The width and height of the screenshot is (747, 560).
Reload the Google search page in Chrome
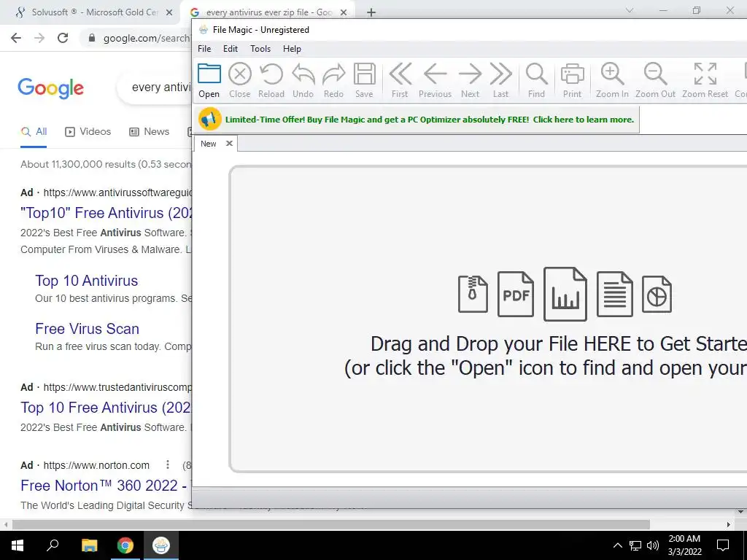click(x=63, y=38)
